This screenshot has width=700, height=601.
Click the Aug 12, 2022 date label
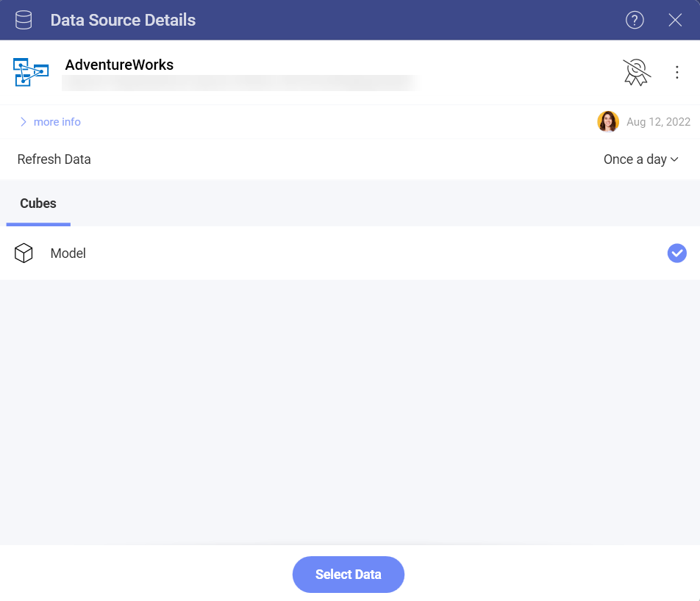point(658,121)
